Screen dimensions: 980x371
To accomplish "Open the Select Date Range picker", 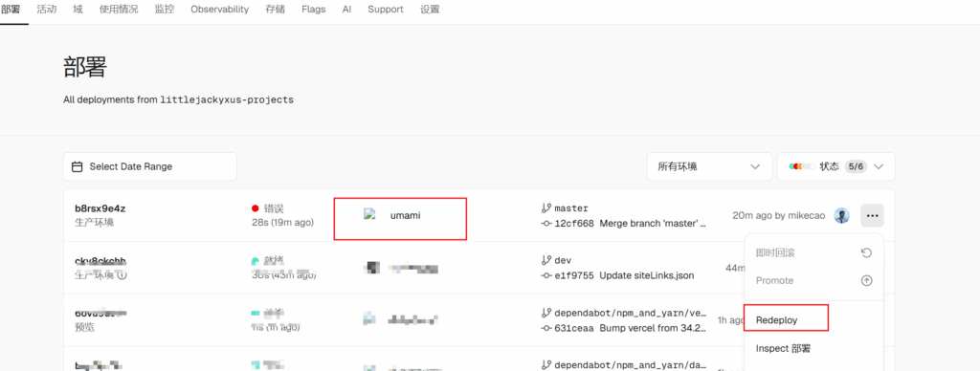I will [x=150, y=166].
